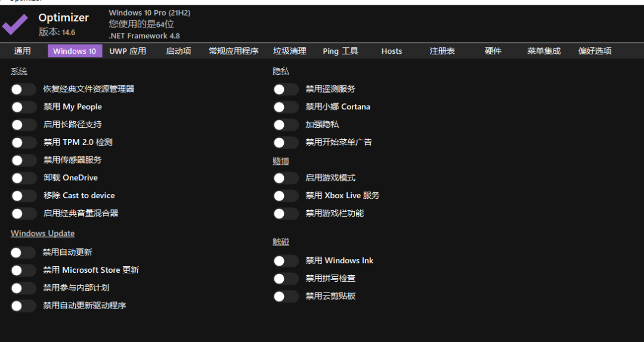
Task: Enable 禁用遥测服务 toggle
Action: tap(286, 89)
